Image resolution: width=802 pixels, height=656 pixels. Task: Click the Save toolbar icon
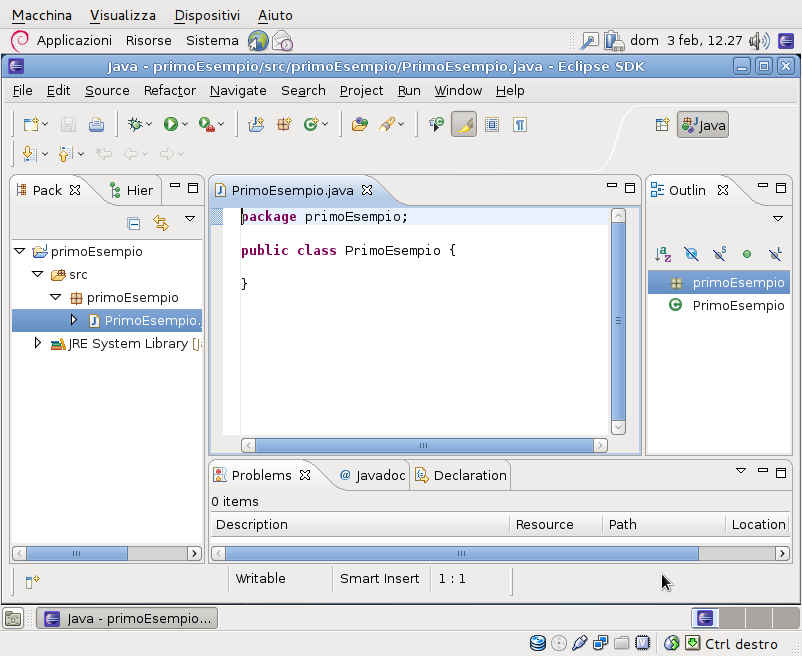point(68,124)
